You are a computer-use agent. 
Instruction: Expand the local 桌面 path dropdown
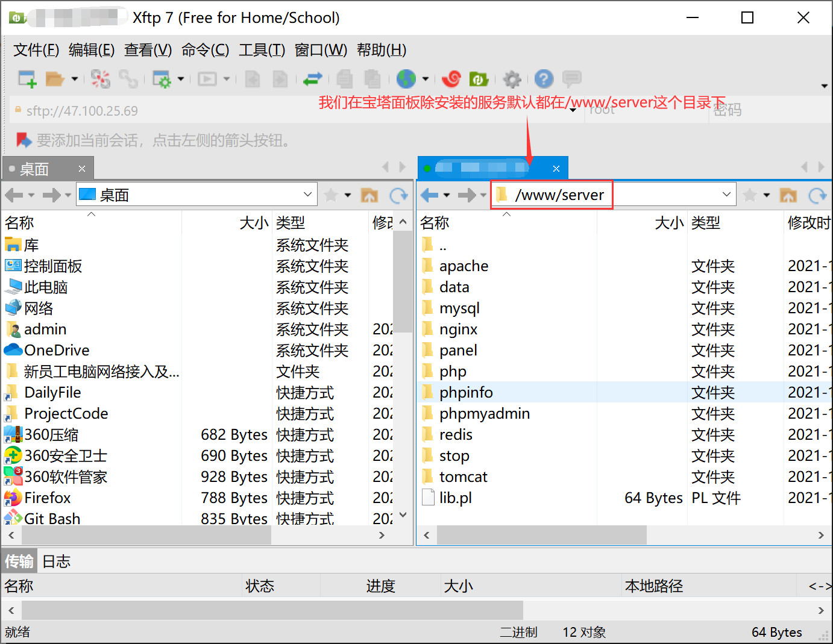pyautogui.click(x=307, y=195)
